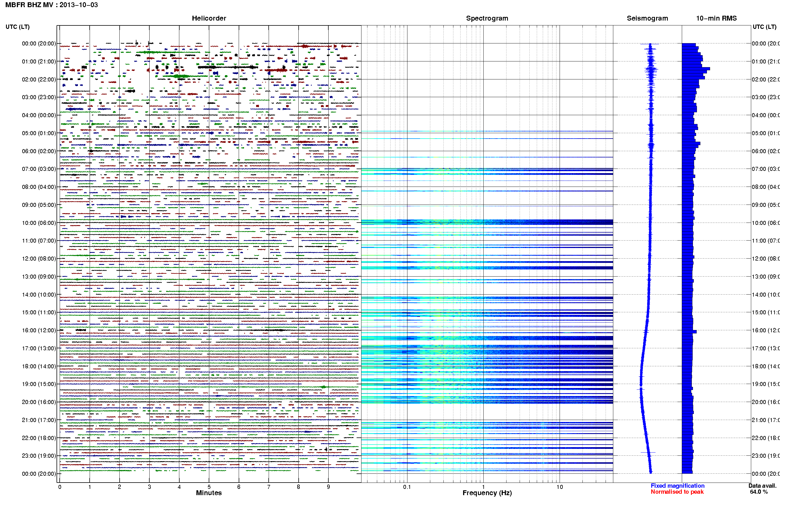Click the '00:00 (20:00)' top left time label
This screenshot has height=508, width=812.
point(39,44)
